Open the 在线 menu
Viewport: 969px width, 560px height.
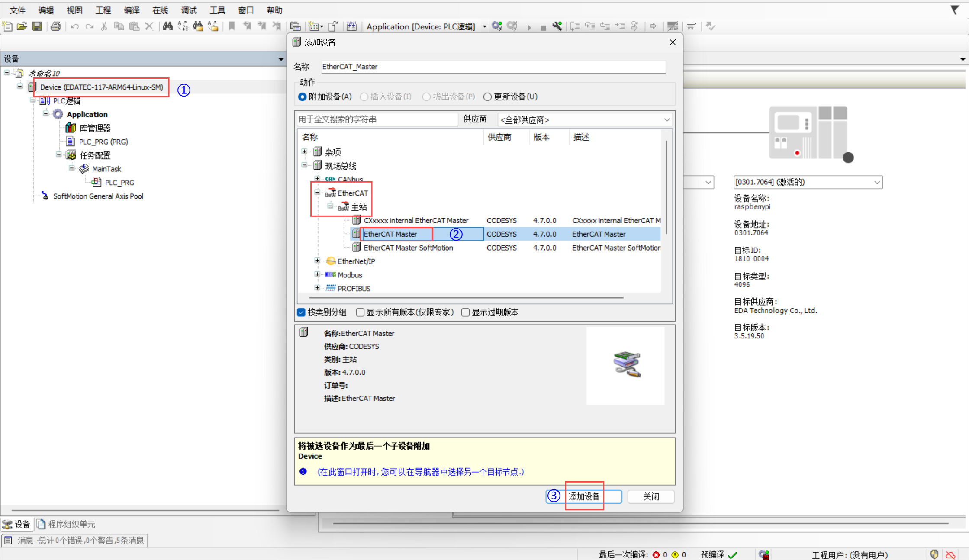(x=160, y=10)
